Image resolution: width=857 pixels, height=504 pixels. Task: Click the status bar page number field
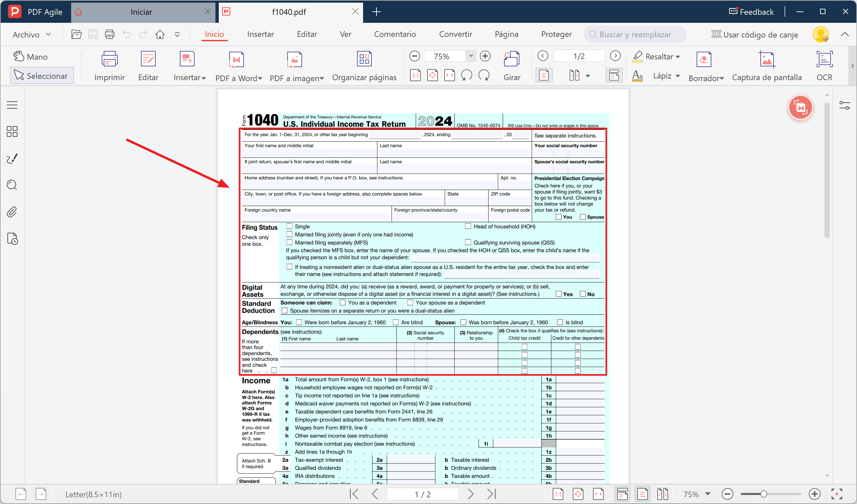422,494
